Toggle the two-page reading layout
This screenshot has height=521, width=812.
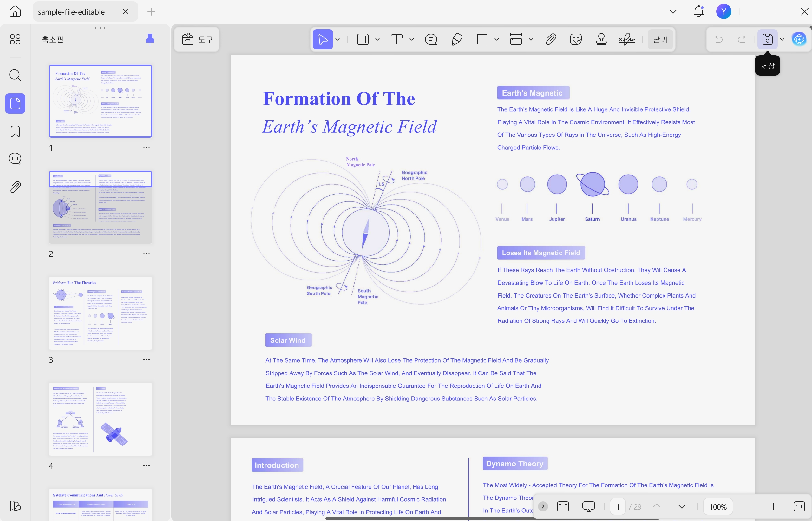pos(563,506)
